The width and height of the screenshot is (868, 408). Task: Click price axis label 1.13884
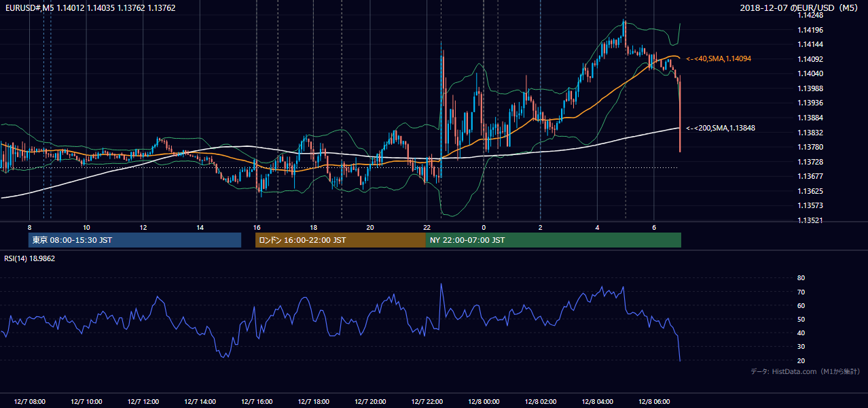[810, 118]
